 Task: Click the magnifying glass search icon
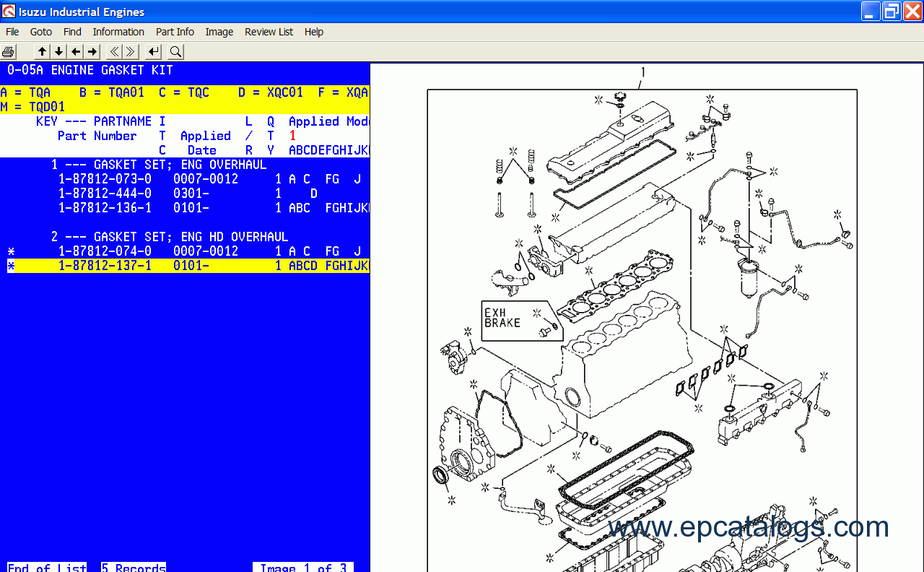coord(175,51)
